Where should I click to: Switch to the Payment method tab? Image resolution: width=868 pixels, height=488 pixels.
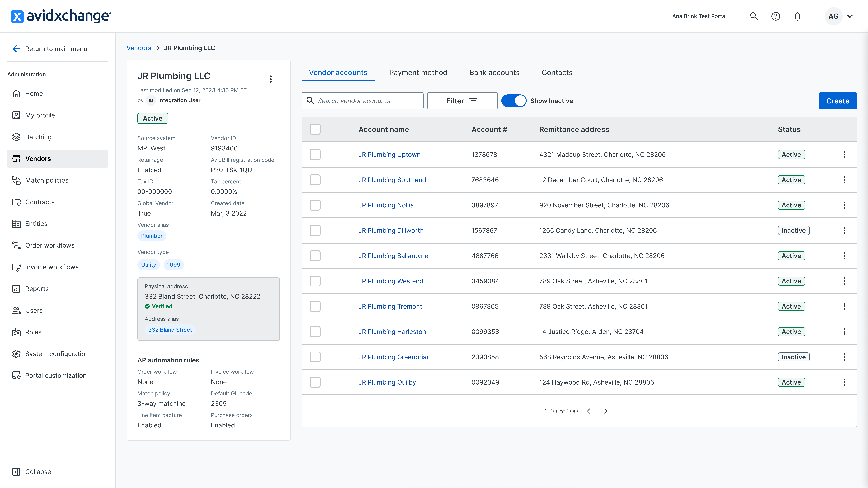(x=418, y=73)
